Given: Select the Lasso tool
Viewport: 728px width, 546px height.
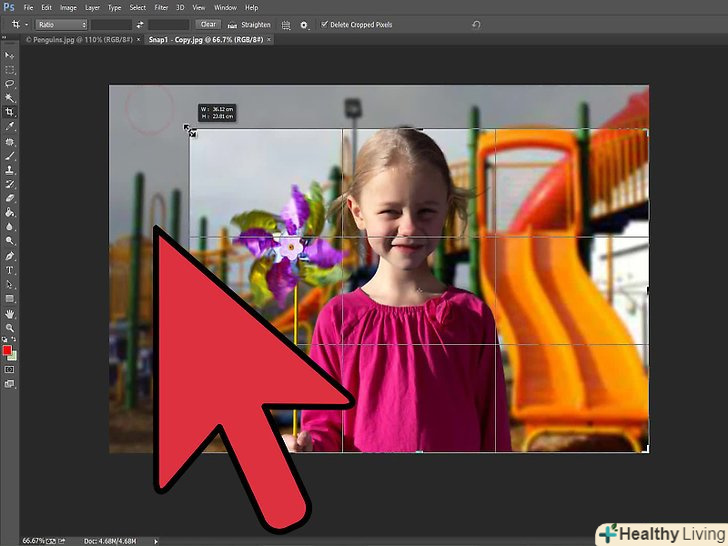Looking at the screenshot, I should 10,84.
